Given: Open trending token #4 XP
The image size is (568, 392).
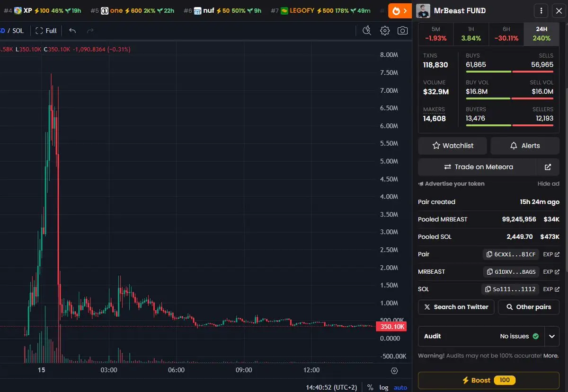Looking at the screenshot, I should 42,10.
